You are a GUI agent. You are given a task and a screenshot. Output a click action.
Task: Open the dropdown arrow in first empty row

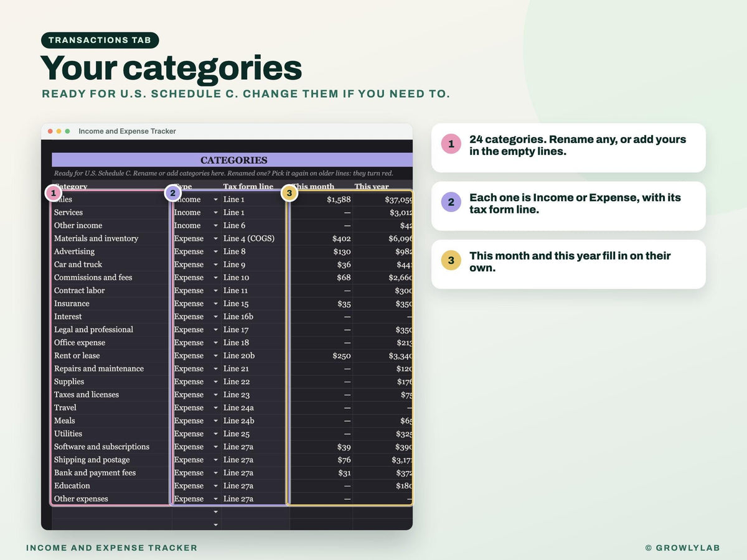[215, 512]
